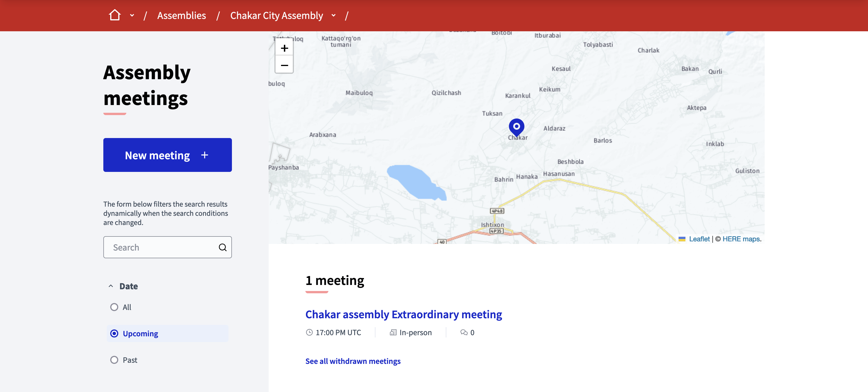Click the Assemblies breadcrumb menu item
This screenshot has width=868, height=392.
tap(182, 15)
